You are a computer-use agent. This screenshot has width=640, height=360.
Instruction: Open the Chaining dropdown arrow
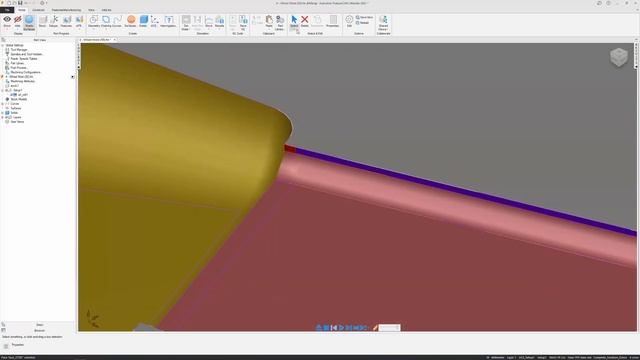coord(106,29)
